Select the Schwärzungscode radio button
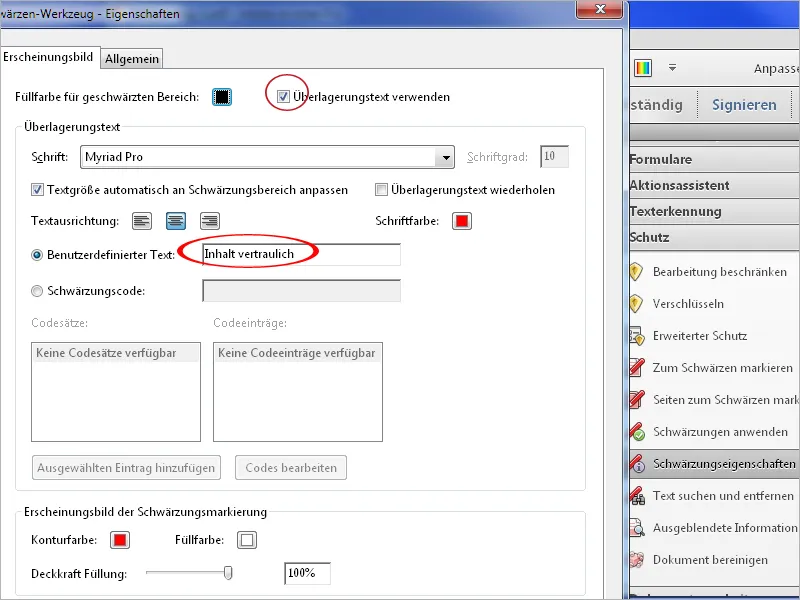The image size is (800, 600). click(x=37, y=291)
